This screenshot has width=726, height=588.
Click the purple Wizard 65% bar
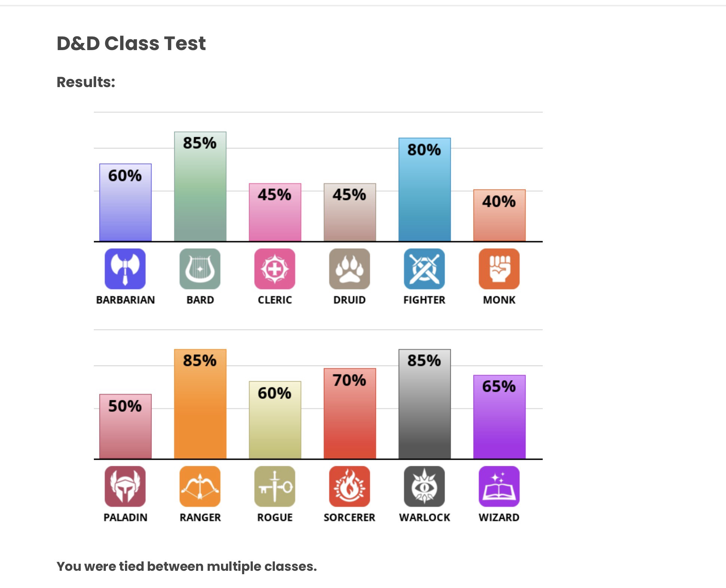(x=499, y=422)
